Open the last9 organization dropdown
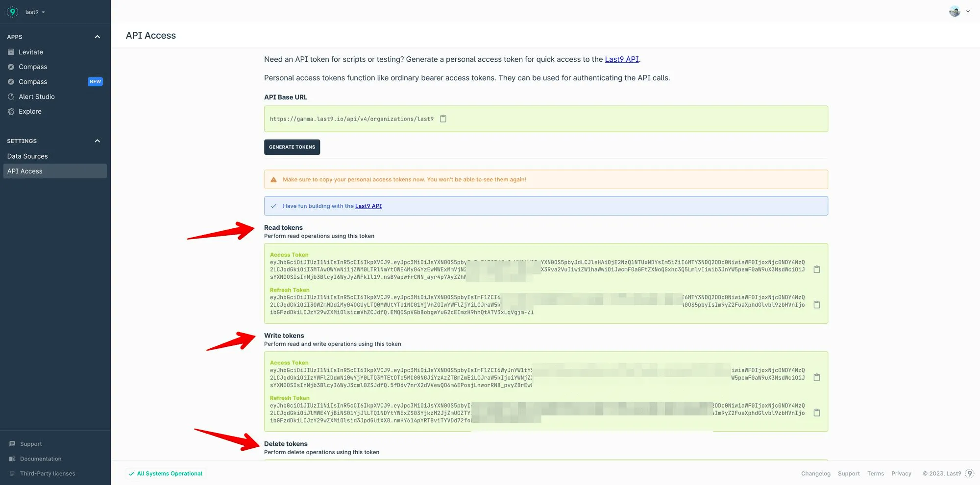Screen dimensions: 980x485 35,12
